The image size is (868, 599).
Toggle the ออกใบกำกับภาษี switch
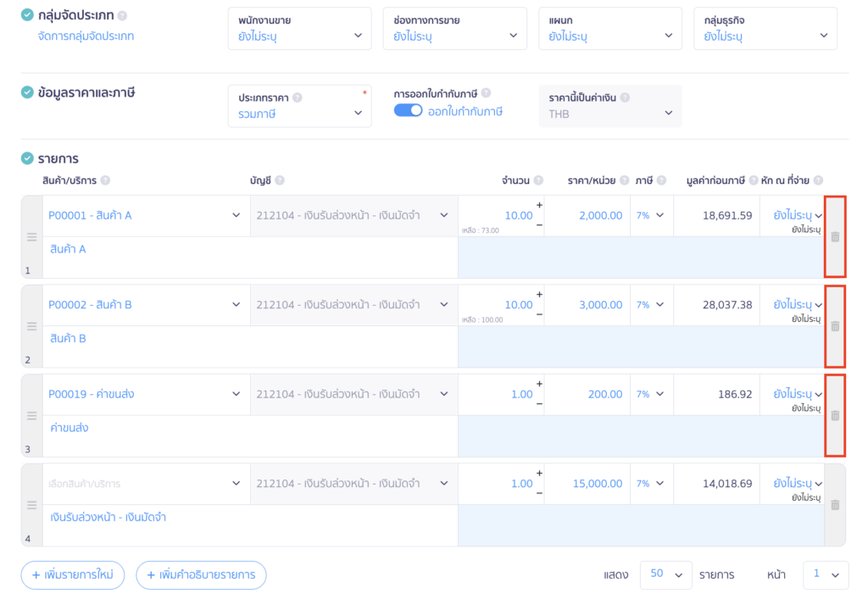click(x=409, y=111)
